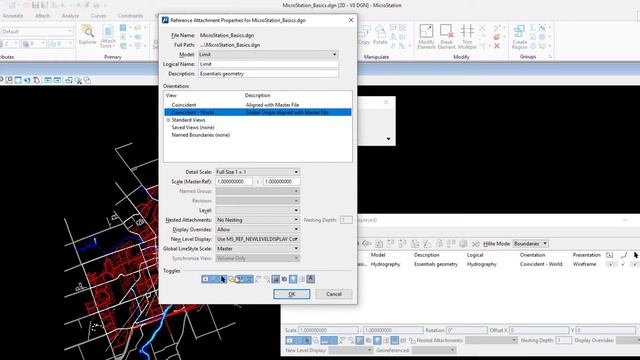The height and width of the screenshot is (360, 640).
Task: Click the Orientation column header in References list
Action: [x=532, y=255]
